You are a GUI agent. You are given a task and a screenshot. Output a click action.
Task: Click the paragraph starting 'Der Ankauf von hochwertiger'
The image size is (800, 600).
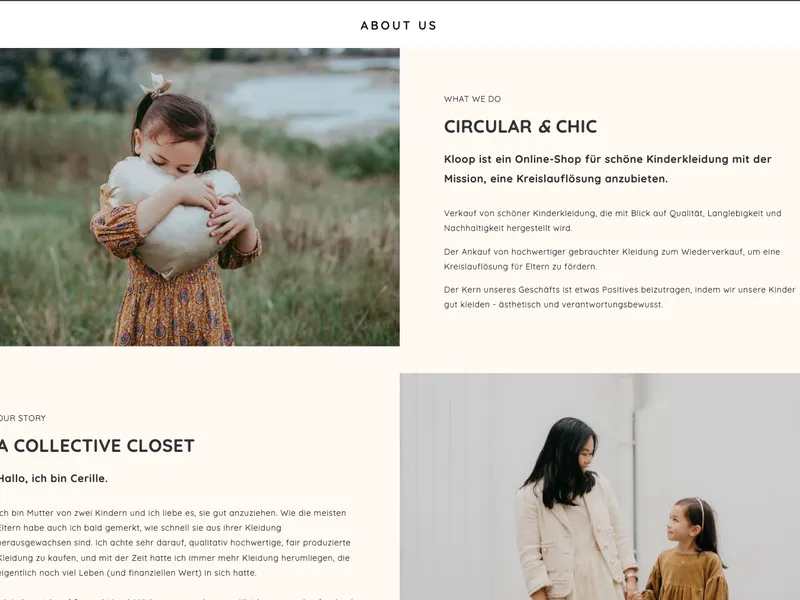612,259
